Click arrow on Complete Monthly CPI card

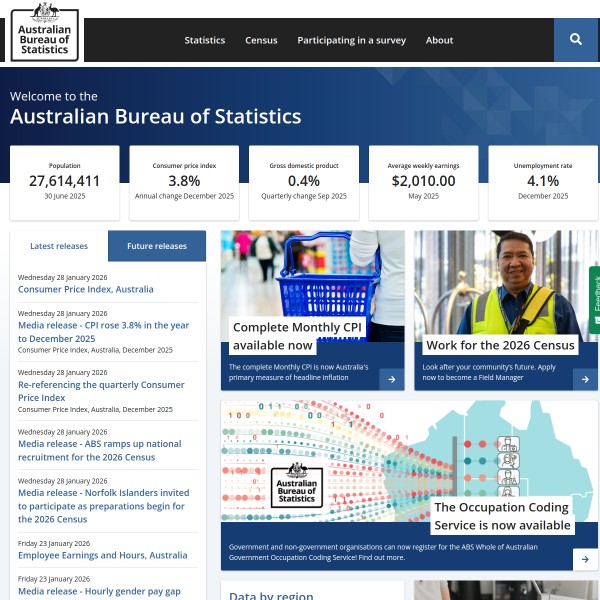coord(392,379)
